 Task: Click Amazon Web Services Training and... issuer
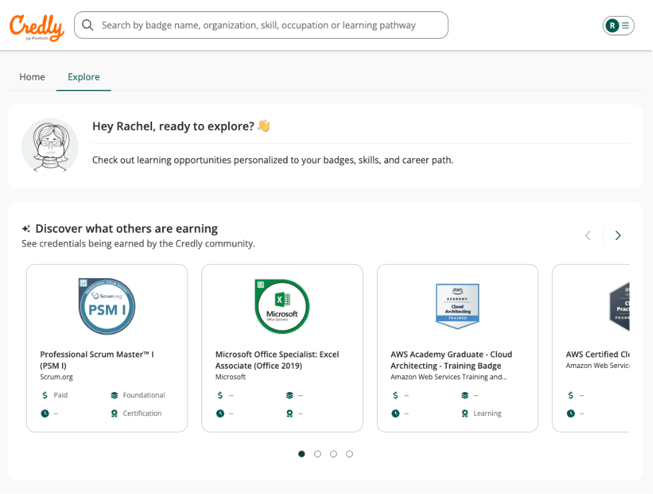pyautogui.click(x=449, y=377)
